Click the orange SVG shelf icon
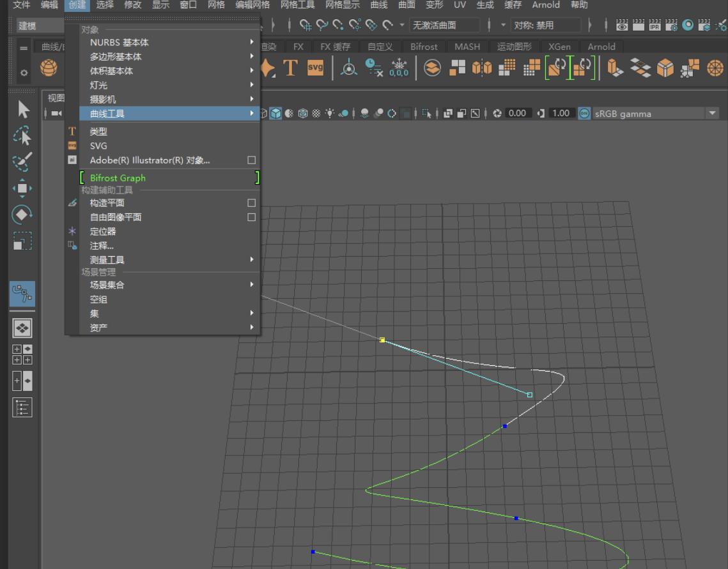Image resolution: width=728 pixels, height=569 pixels. click(315, 68)
